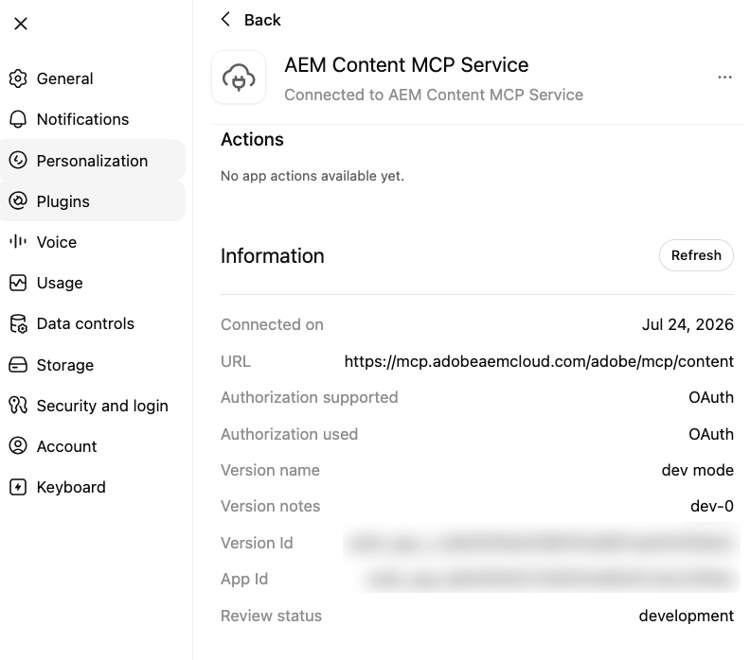Viewport: 750px width, 660px height.
Task: Click the 'development' review status value
Action: (686, 616)
